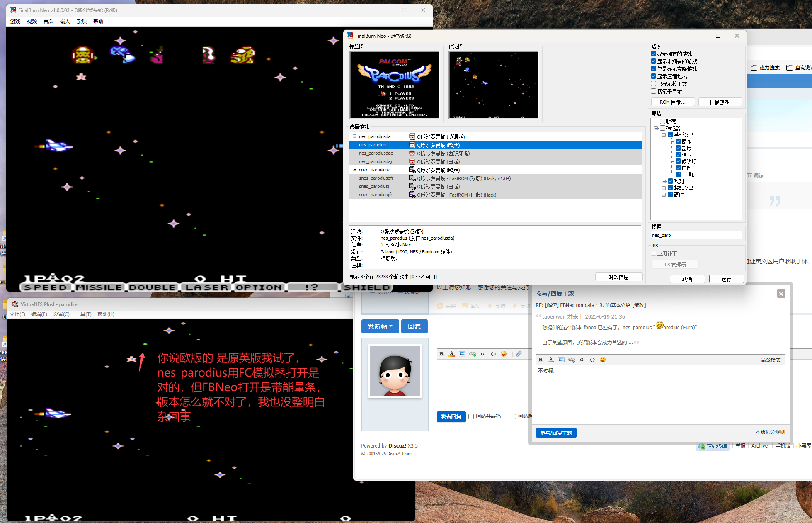
Task: Uncheck 修改版 board type filter
Action: pyautogui.click(x=678, y=161)
